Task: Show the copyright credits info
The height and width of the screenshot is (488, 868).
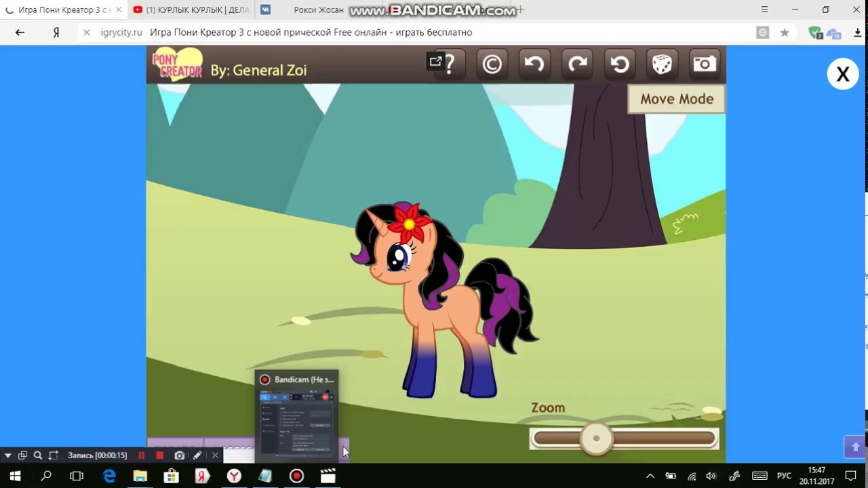Action: coord(492,64)
